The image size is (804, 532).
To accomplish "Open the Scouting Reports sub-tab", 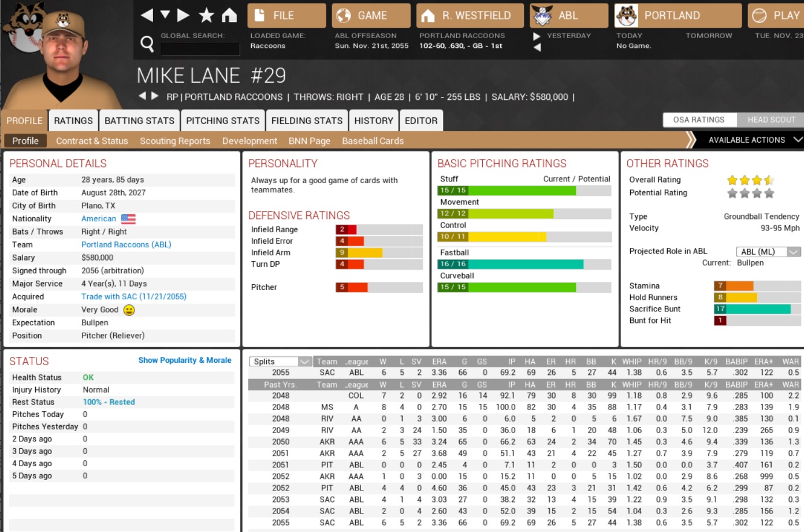I will (x=175, y=141).
